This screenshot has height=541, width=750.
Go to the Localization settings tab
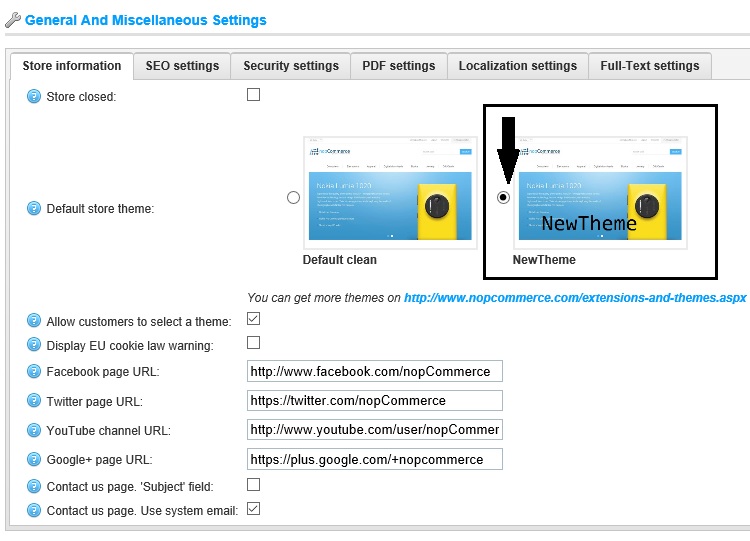point(517,66)
